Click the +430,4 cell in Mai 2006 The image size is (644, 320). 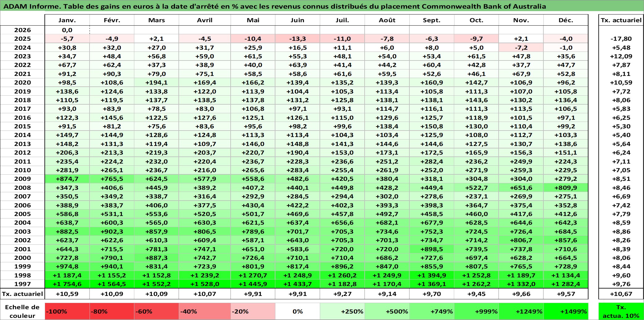click(253, 205)
